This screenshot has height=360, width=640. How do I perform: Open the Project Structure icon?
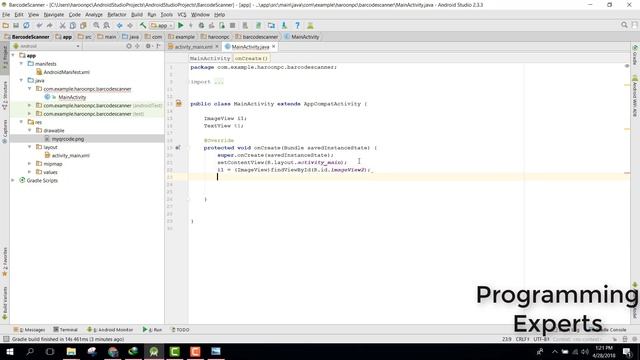pos(271,25)
